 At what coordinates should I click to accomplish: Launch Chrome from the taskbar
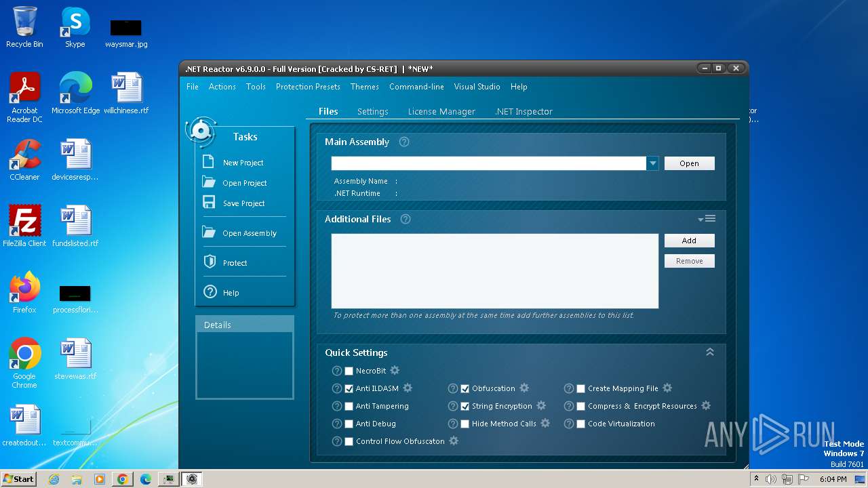pyautogui.click(x=122, y=479)
